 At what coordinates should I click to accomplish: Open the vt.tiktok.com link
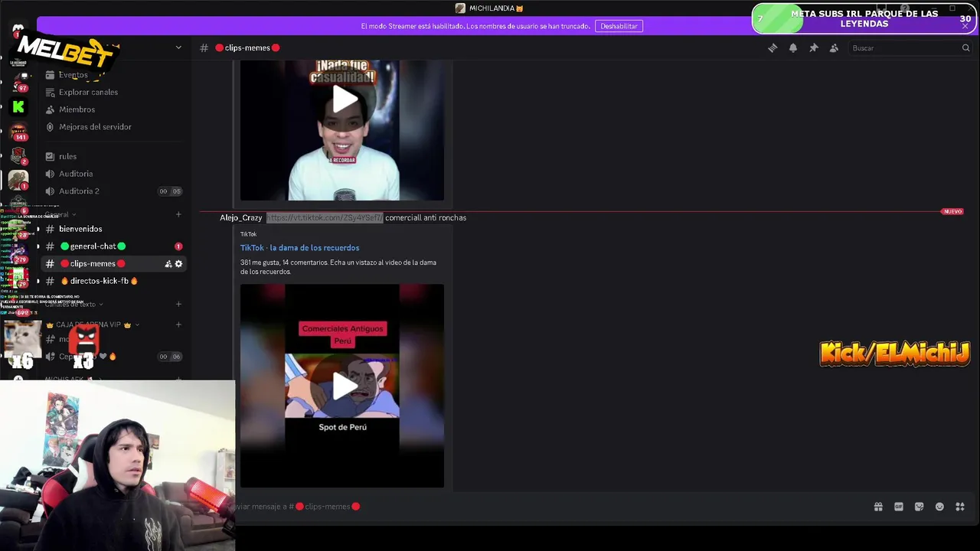pyautogui.click(x=325, y=218)
